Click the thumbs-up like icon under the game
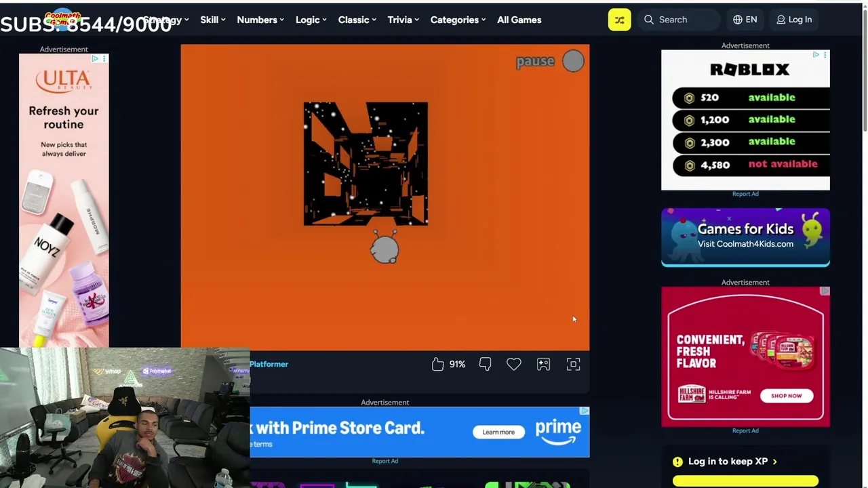Viewport: 868px width, 488px height. (438, 365)
